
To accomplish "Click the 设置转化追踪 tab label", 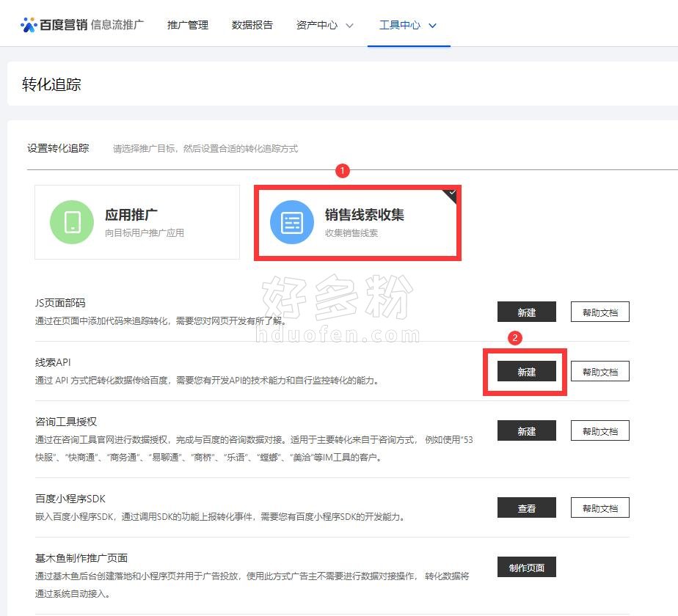I will [x=58, y=148].
